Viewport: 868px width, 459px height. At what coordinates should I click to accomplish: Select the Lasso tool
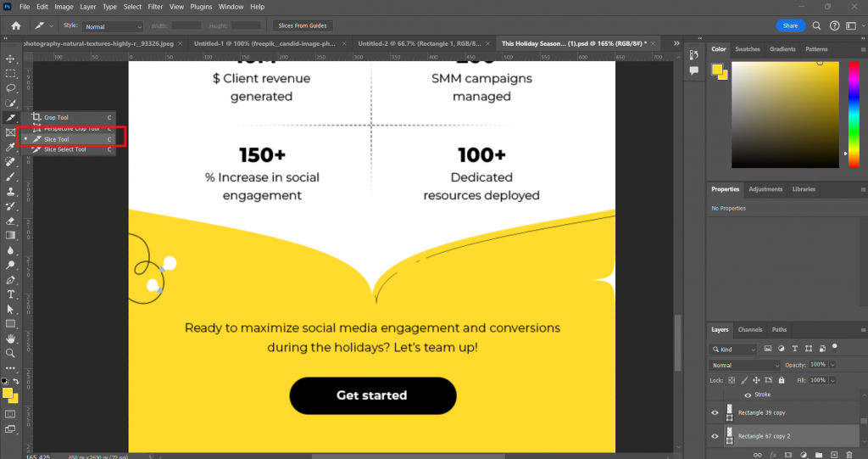click(x=10, y=88)
